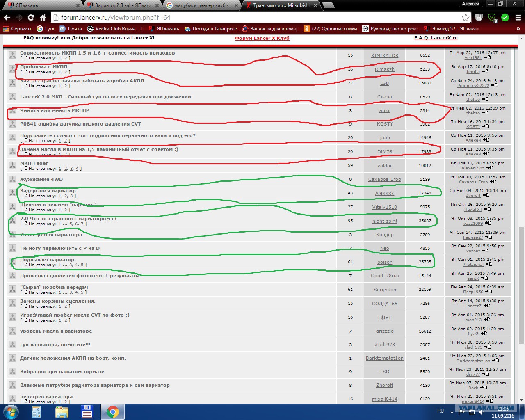Click topic icon beside 'уровень масла в вариаторе'

coord(13,331)
